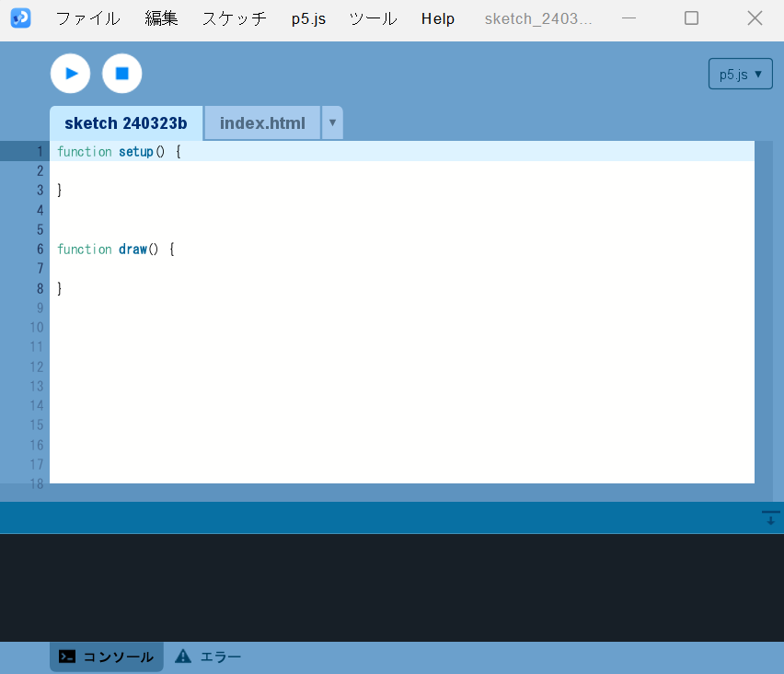The height and width of the screenshot is (674, 784).
Task: Open the ファイル menu
Action: point(87,18)
